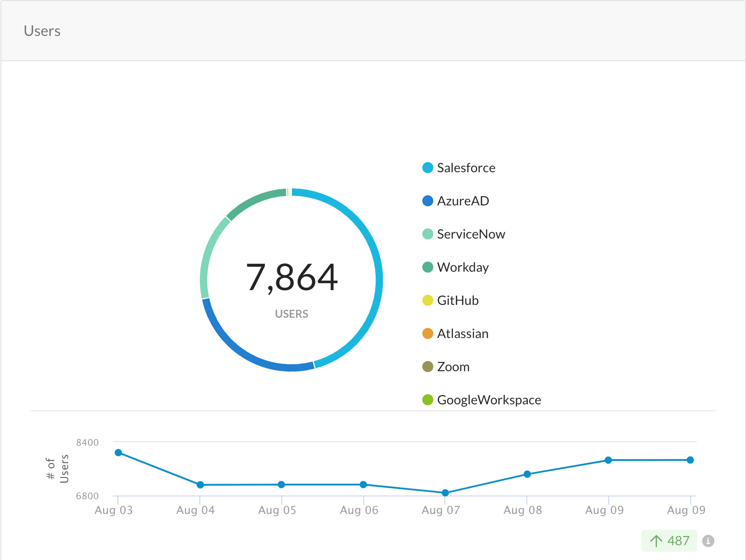Viewport: 746px width, 560px height.
Task: Click the Aug 03 data point
Action: (118, 453)
